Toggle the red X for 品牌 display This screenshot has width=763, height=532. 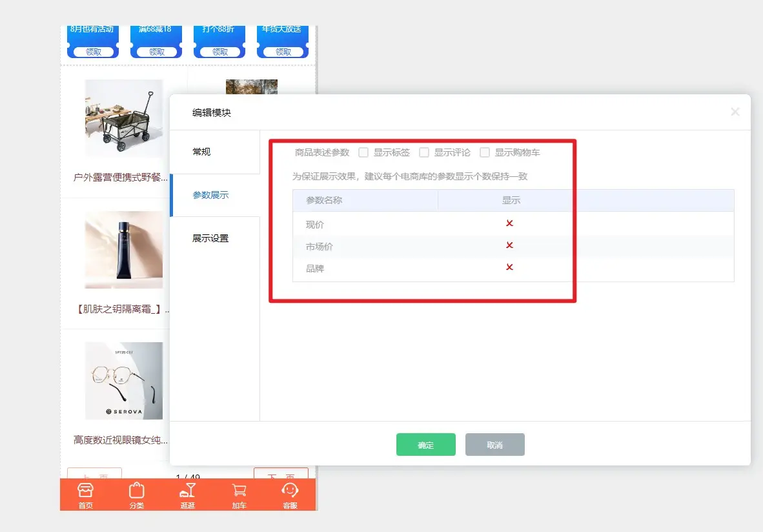click(x=509, y=267)
